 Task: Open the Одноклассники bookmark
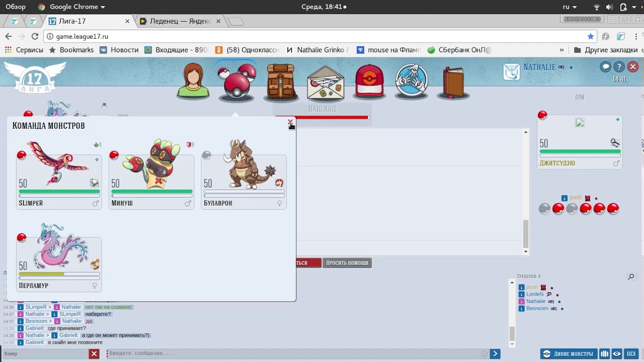click(x=247, y=50)
